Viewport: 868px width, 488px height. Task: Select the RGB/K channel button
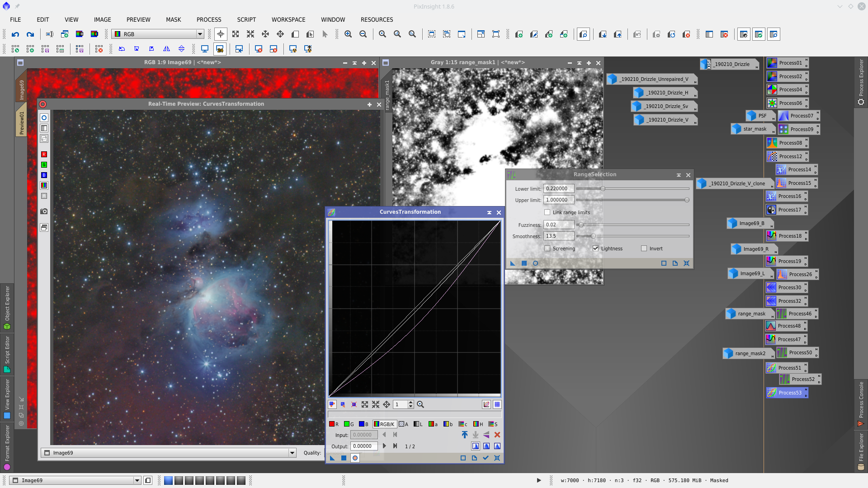click(384, 424)
